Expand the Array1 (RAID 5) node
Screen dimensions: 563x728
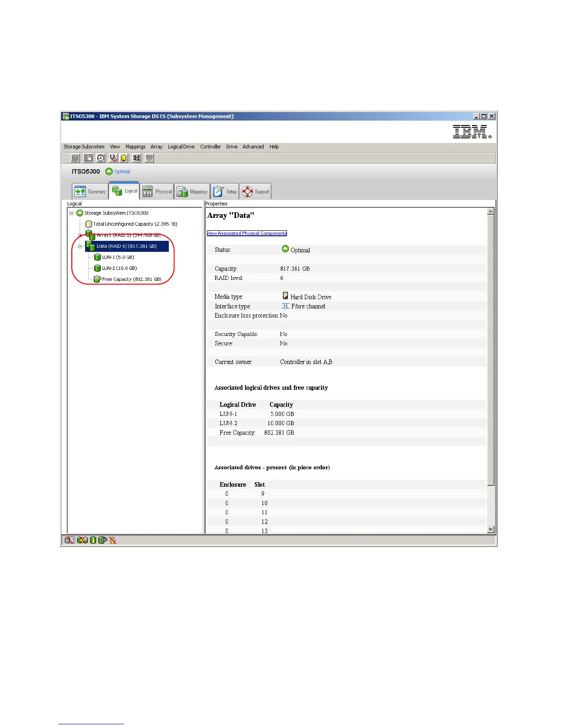80,235
